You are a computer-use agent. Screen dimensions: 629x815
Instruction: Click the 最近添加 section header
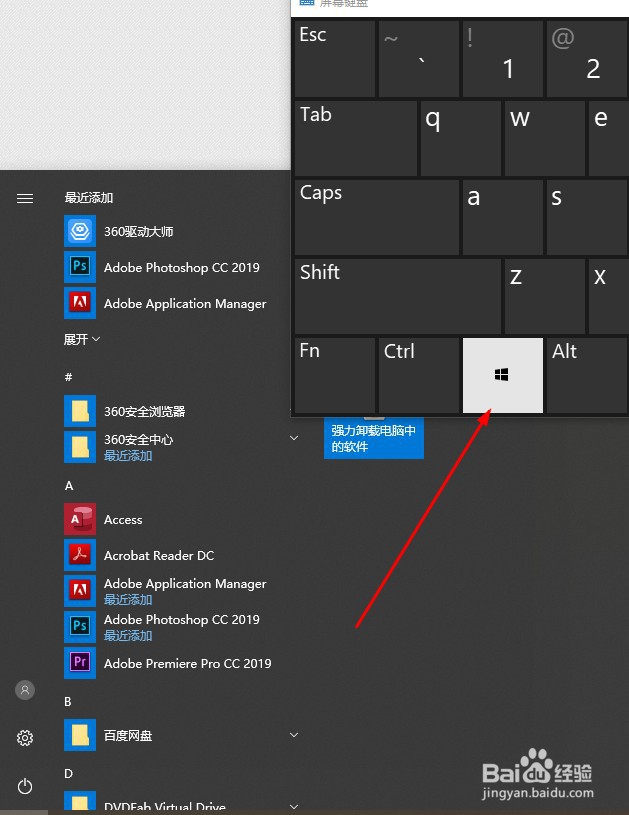(89, 198)
